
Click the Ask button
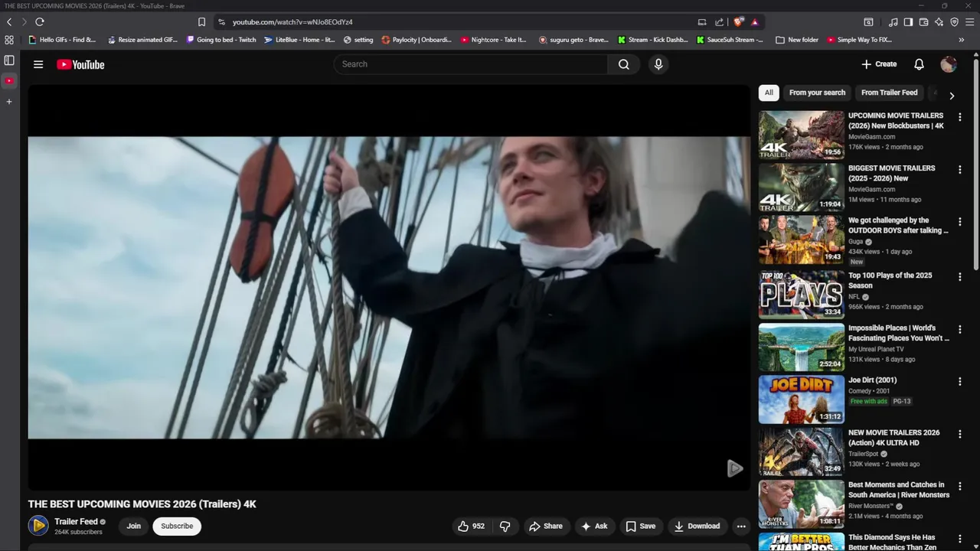click(x=594, y=526)
